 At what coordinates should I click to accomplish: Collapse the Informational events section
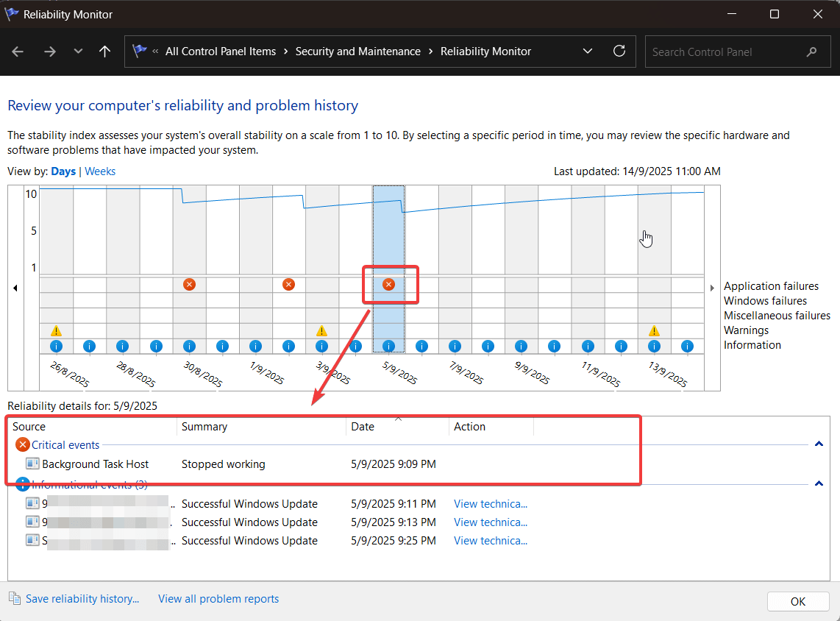point(818,483)
